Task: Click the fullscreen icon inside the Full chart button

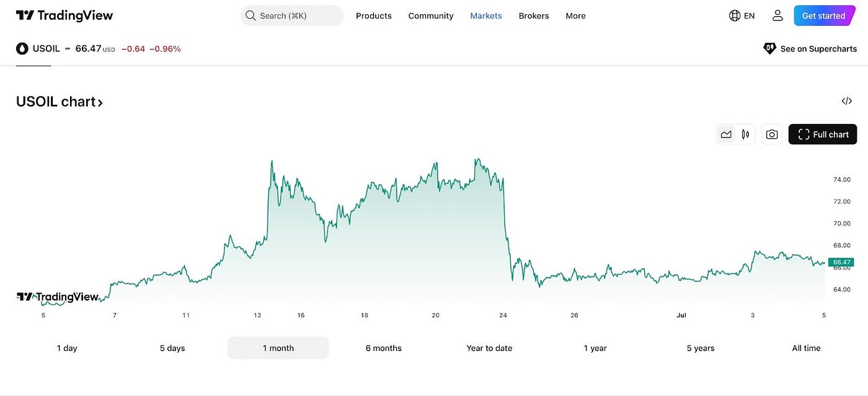Action: [x=804, y=134]
